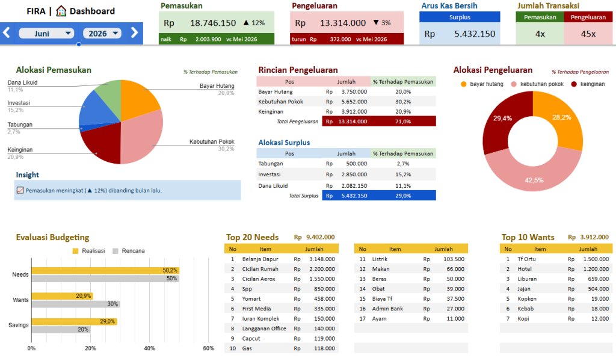Select the Hotel item in Wants
Viewport: 616px width, 364px height.
pyautogui.click(x=525, y=269)
